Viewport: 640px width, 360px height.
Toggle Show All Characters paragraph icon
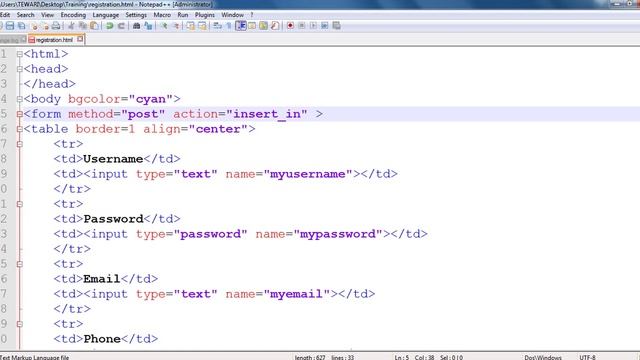pos(229,26)
